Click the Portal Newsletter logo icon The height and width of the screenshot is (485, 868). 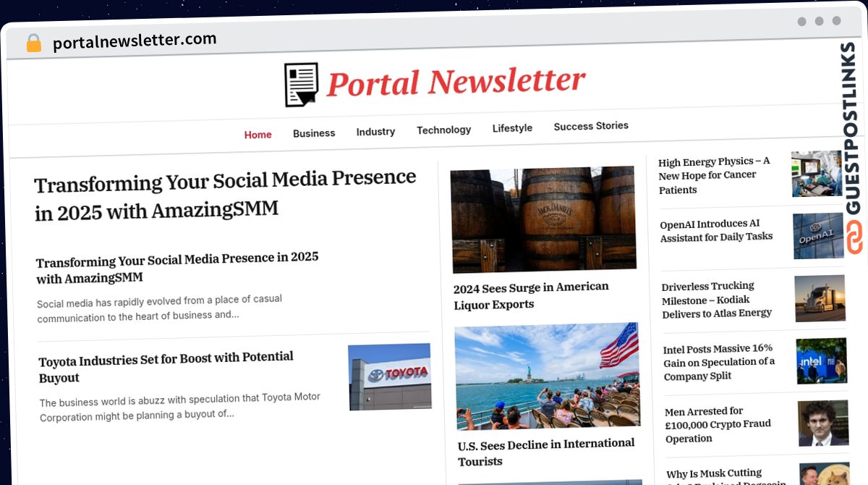(302, 85)
